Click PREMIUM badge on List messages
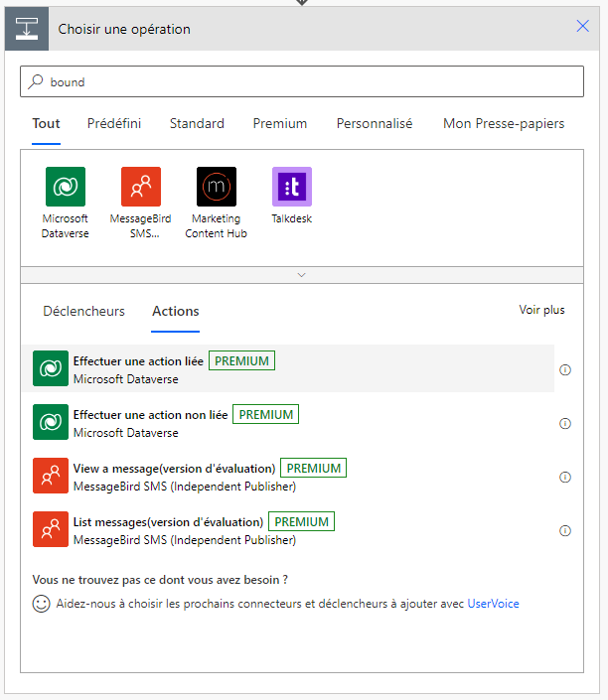The height and width of the screenshot is (700, 608). [x=302, y=521]
